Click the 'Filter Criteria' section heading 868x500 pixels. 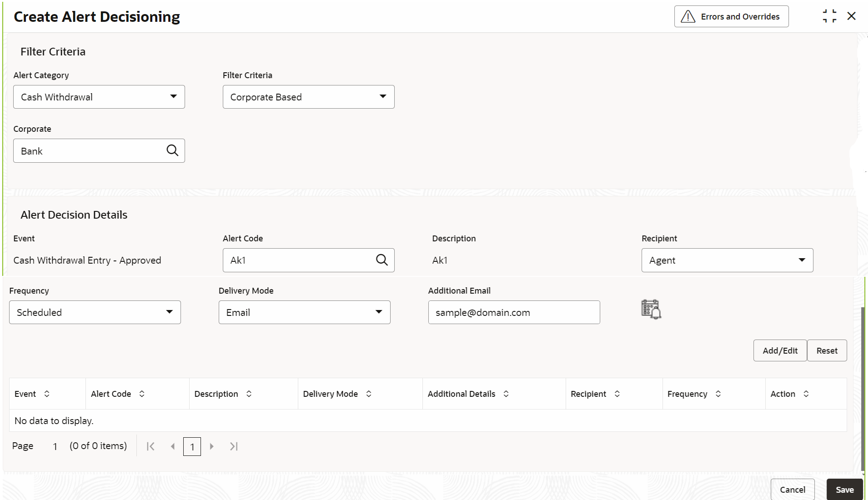[53, 51]
